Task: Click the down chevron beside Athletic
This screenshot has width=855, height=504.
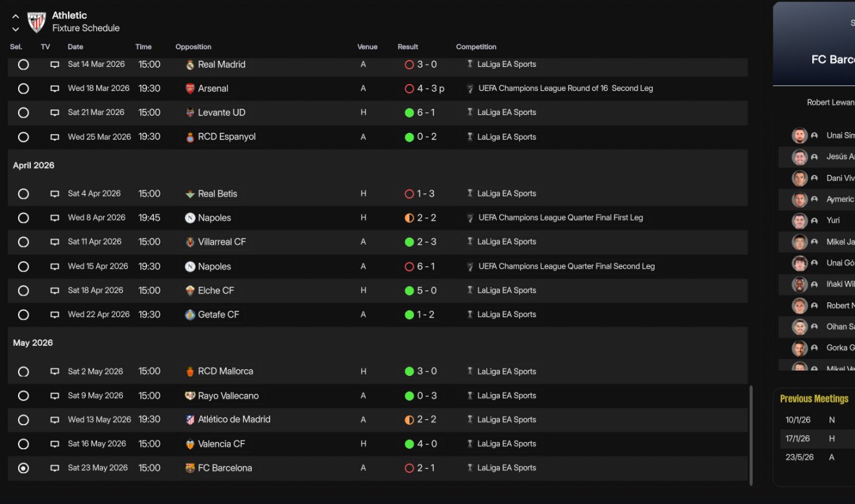Action: 15,29
